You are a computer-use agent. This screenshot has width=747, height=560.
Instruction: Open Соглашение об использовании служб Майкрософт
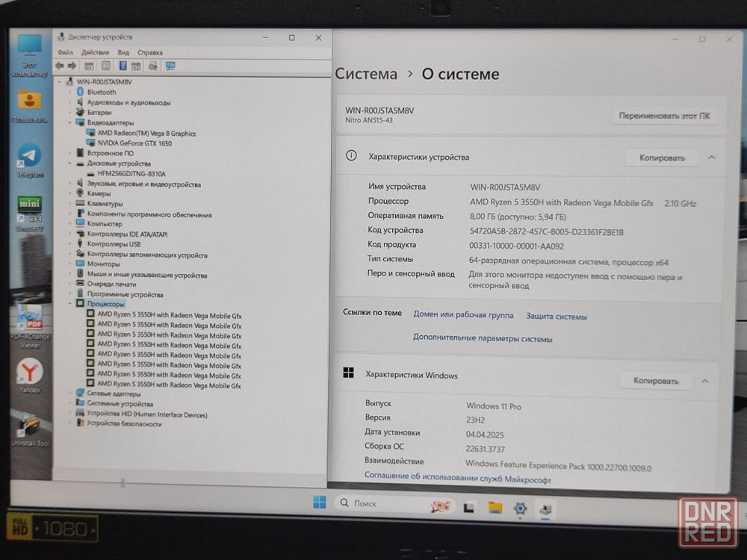(x=457, y=477)
